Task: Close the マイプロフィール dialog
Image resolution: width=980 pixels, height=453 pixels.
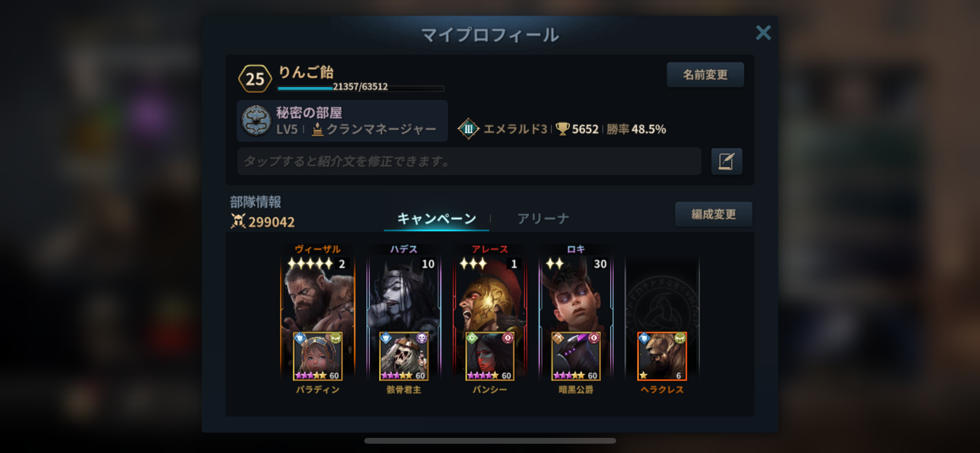Action: [x=763, y=33]
